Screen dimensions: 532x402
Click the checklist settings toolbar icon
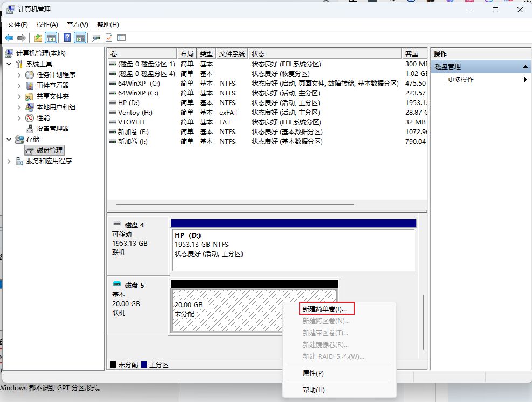click(121, 38)
